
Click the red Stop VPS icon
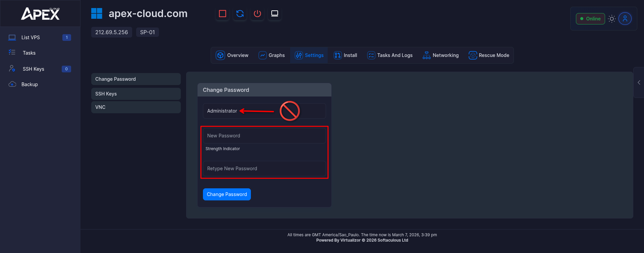point(222,14)
